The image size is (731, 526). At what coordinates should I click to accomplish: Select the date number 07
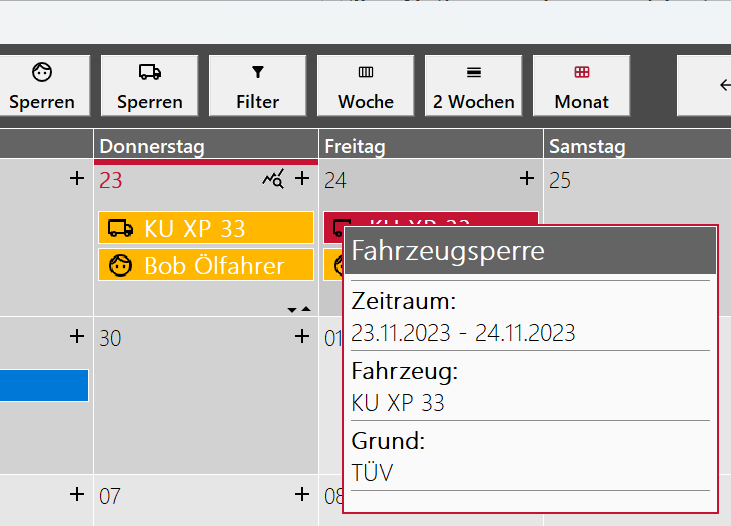[110, 496]
